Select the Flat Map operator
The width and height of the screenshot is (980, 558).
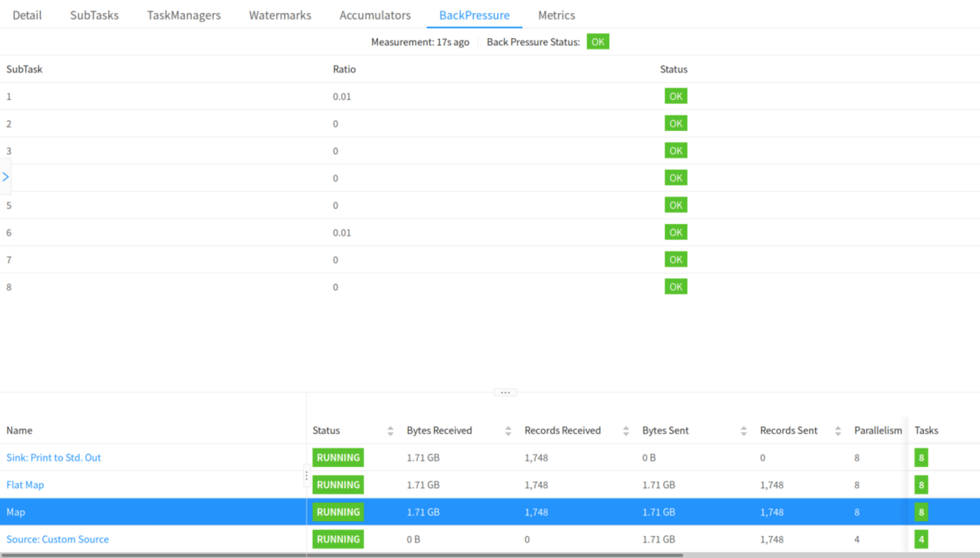(x=25, y=485)
